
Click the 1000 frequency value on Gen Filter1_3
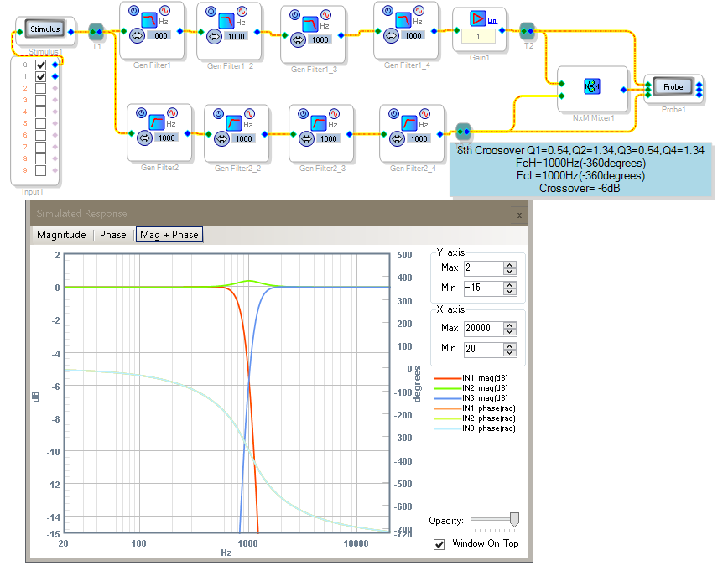click(x=320, y=40)
